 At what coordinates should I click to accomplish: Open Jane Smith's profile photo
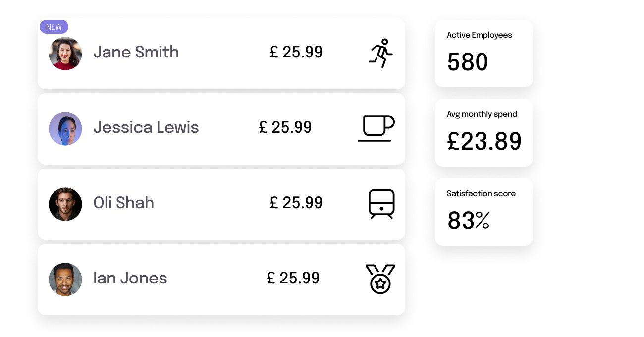coord(65,54)
